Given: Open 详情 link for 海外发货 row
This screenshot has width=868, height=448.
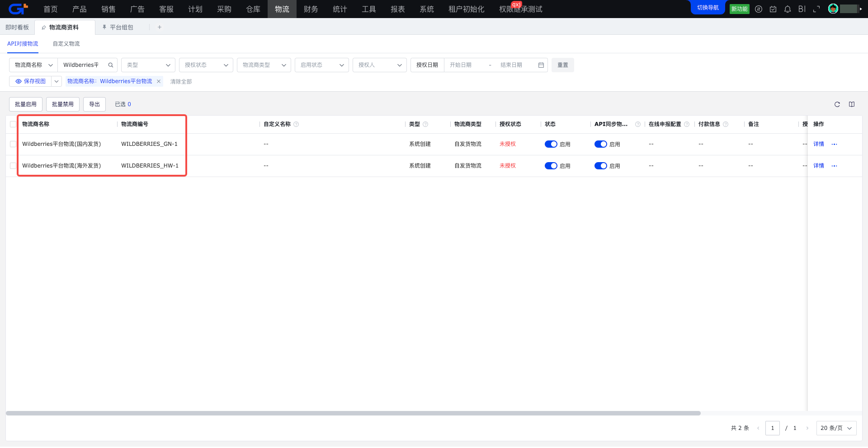Looking at the screenshot, I should click(x=818, y=166).
